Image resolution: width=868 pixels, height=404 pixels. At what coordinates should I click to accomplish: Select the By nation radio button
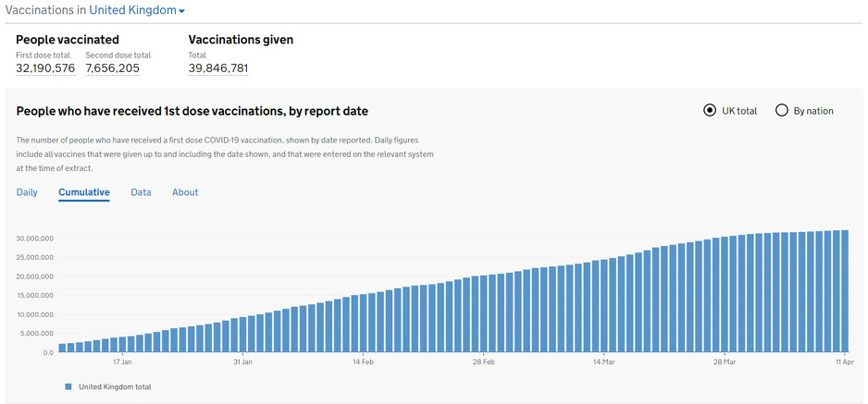782,111
